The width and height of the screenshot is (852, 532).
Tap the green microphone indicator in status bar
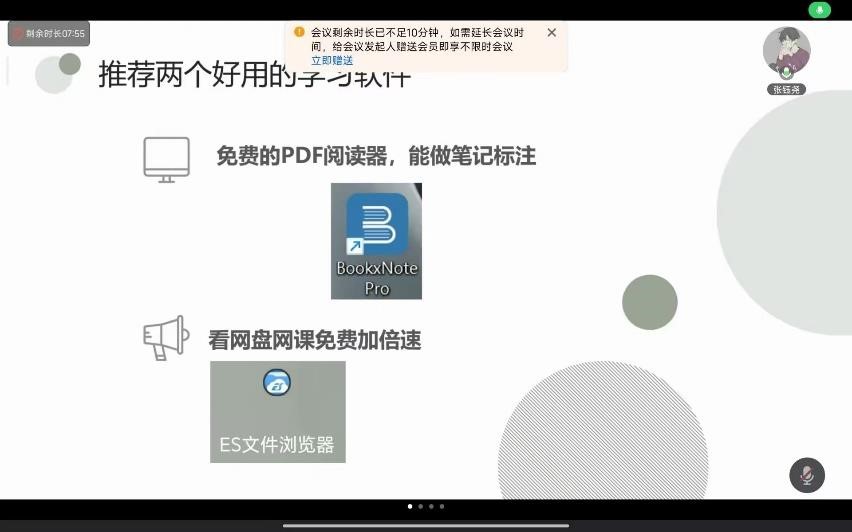tap(820, 10)
